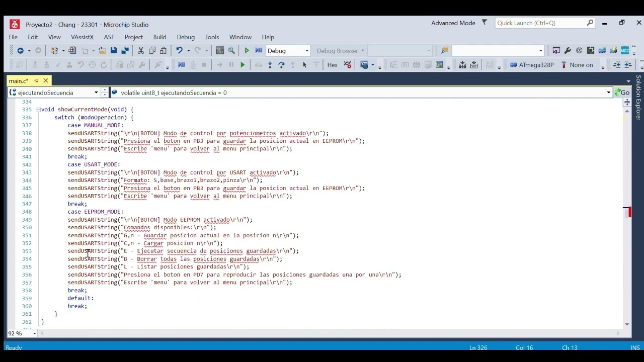This screenshot has height=362, width=644.
Task: Open a file with the folder icon
Action: tap(102, 51)
